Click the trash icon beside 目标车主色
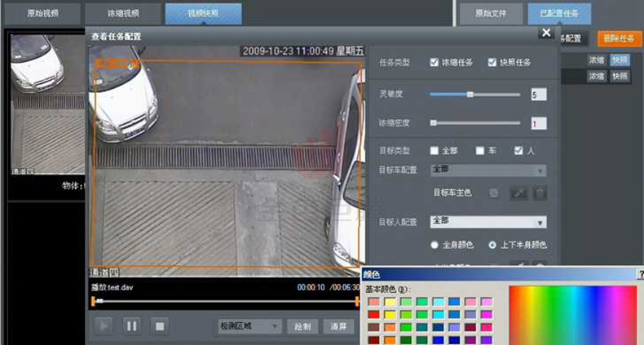The width and height of the screenshot is (644, 345). 540,193
